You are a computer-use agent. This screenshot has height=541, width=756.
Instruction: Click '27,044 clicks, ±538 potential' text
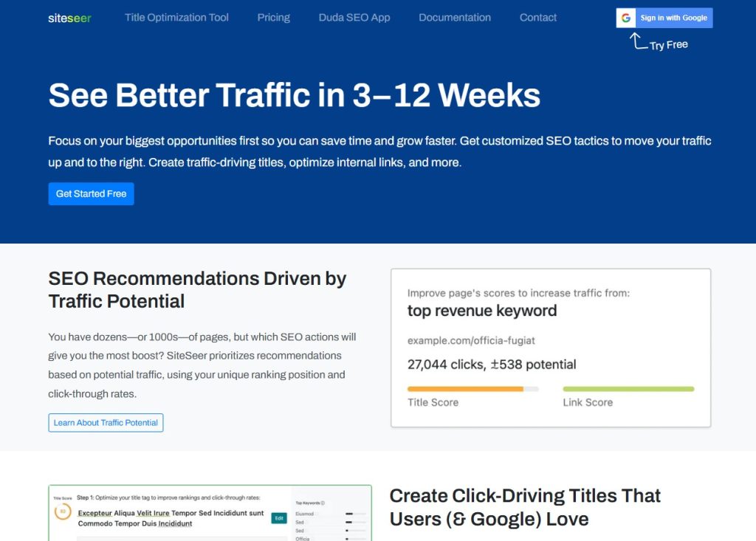point(492,365)
